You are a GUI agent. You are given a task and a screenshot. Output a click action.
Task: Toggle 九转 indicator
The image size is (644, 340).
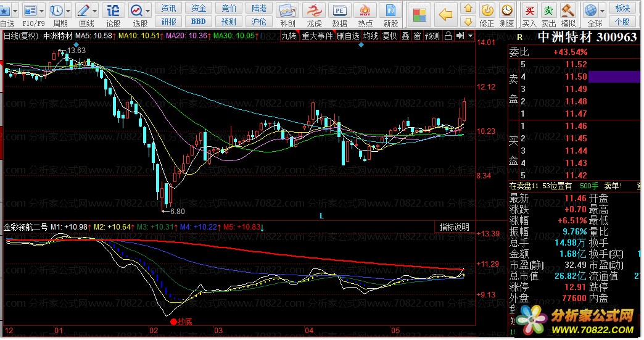click(x=289, y=36)
